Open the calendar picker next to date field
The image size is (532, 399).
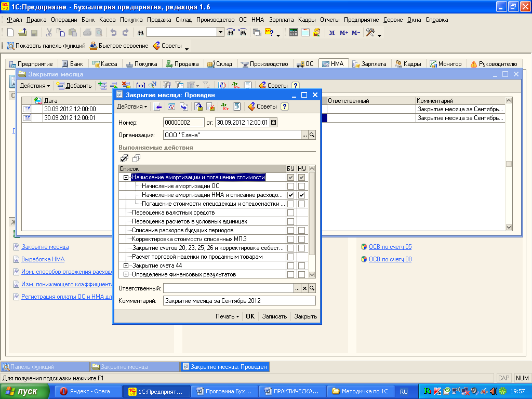[x=273, y=123]
